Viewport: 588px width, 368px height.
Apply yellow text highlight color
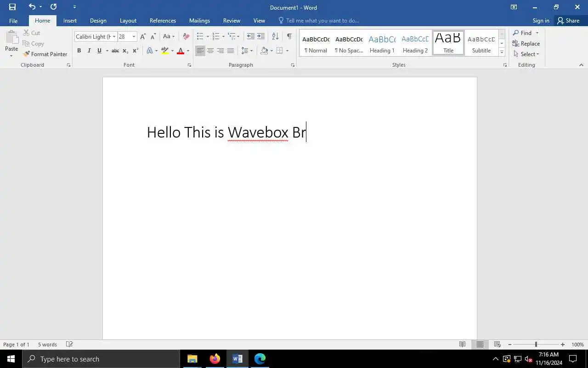(165, 51)
